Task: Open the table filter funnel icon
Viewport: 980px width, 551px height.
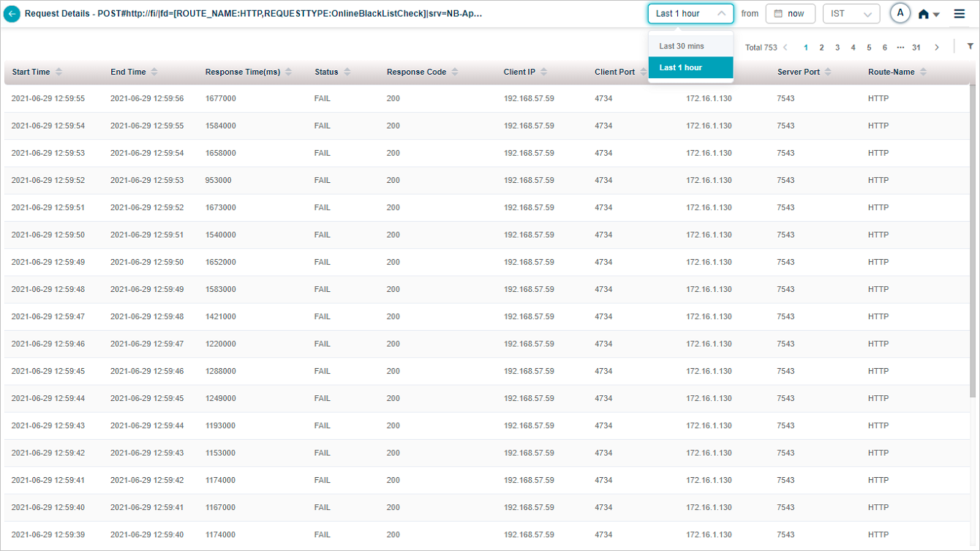Action: [970, 47]
